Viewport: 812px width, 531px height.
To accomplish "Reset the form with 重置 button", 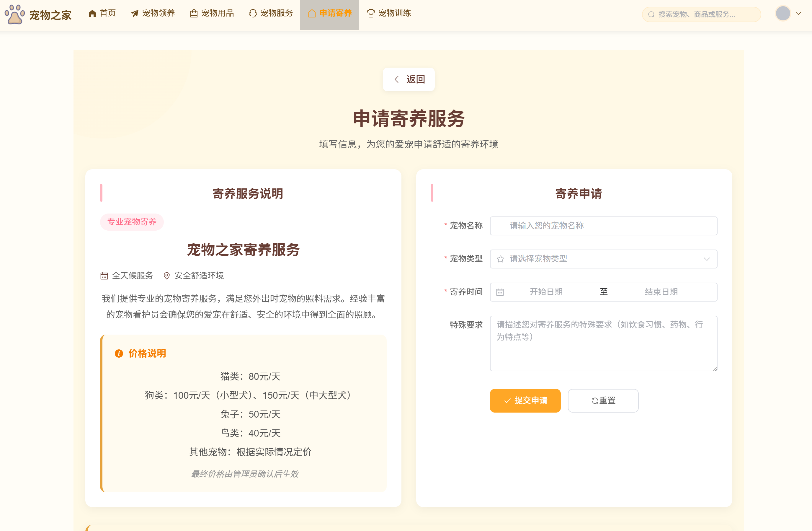I will [603, 401].
